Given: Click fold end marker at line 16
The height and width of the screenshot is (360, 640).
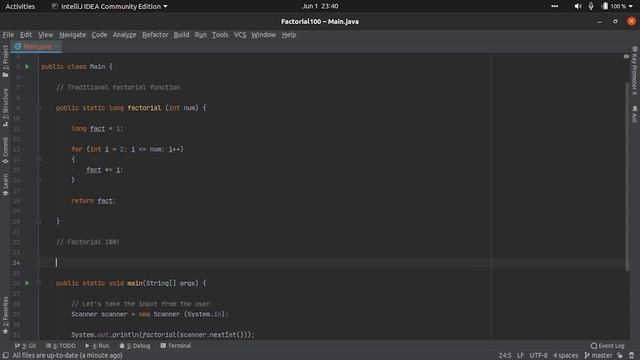Looking at the screenshot, I should tap(39, 180).
